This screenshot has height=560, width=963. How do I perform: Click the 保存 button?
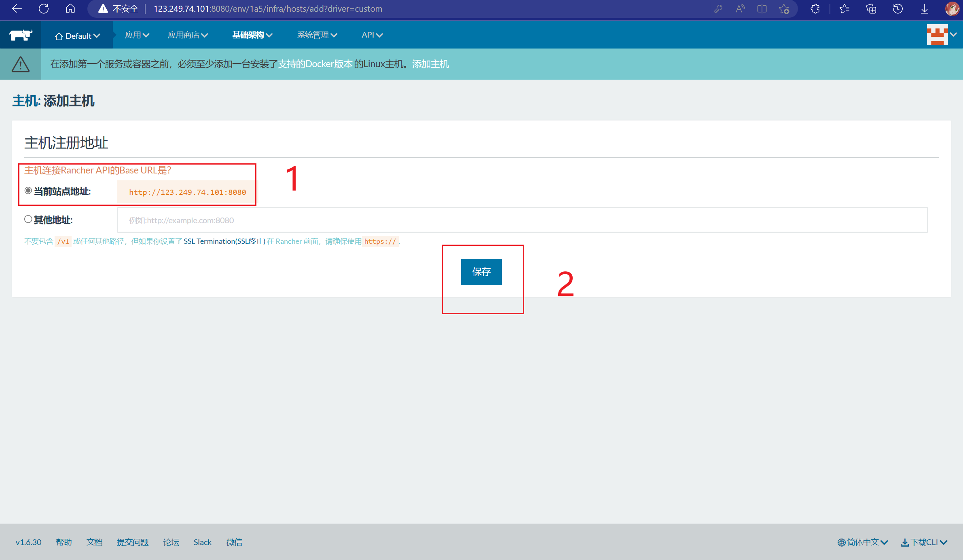click(481, 272)
